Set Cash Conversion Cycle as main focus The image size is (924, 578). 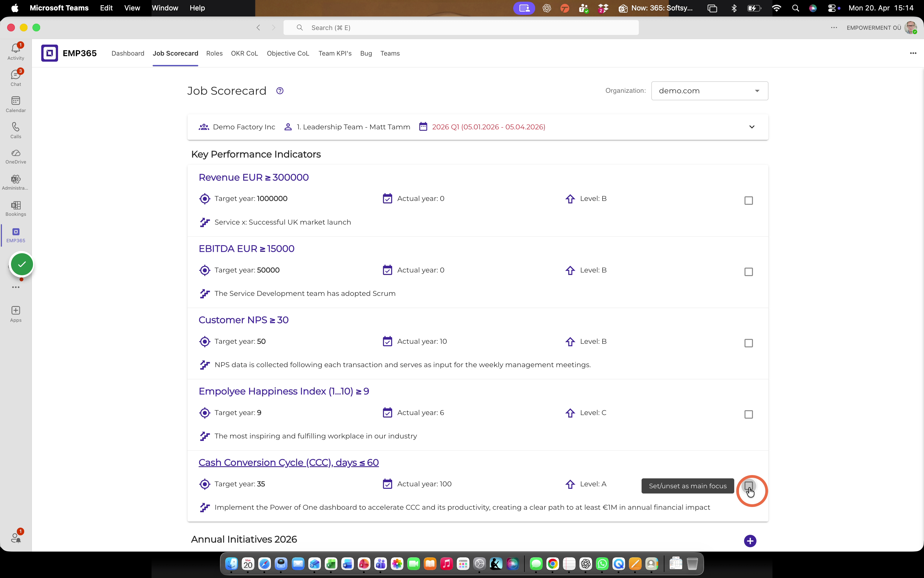point(748,486)
